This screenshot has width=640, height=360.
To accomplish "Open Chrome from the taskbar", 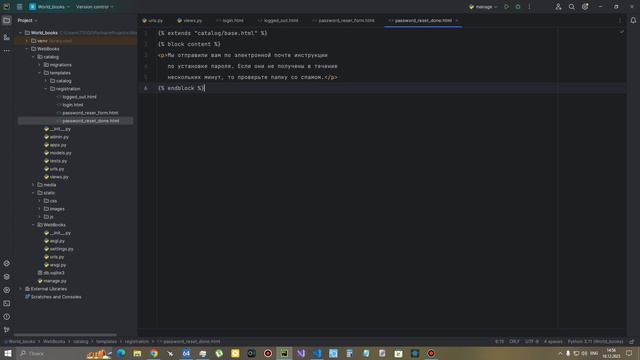I will (x=153, y=353).
